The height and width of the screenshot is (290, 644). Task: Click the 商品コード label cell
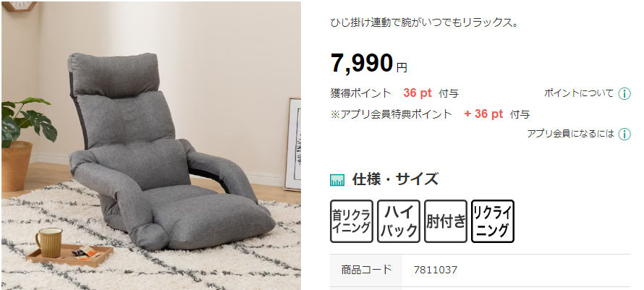coord(366,270)
